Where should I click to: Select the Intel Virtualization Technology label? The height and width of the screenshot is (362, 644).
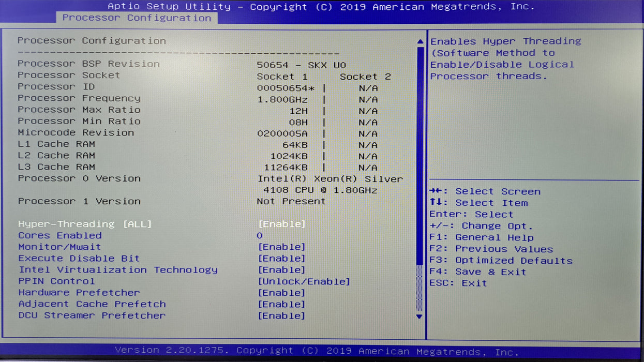[118, 270]
